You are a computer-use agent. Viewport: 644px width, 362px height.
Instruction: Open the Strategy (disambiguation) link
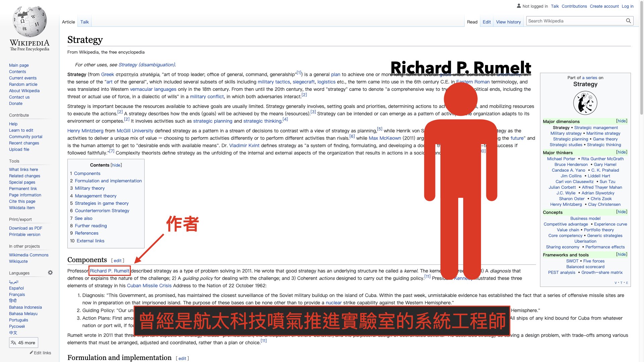[147, 65]
